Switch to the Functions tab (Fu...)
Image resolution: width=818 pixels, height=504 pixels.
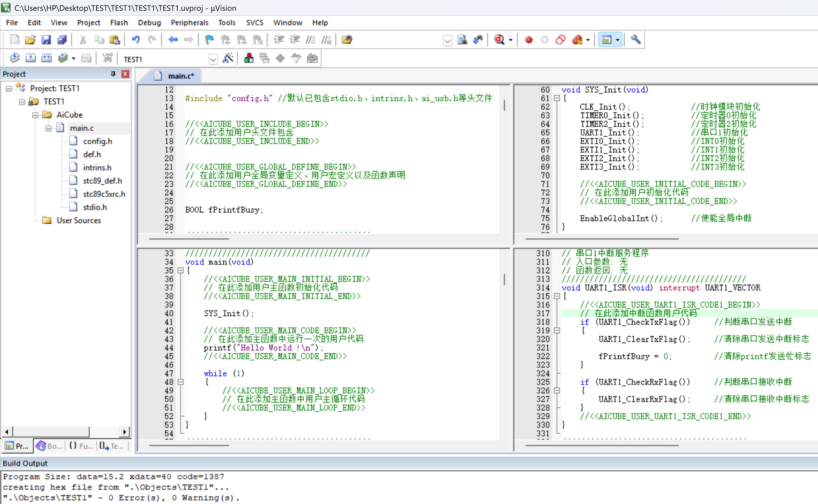pyautogui.click(x=81, y=446)
